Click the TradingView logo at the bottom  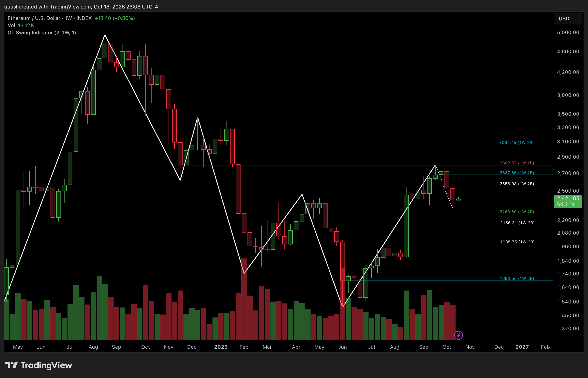(x=38, y=365)
